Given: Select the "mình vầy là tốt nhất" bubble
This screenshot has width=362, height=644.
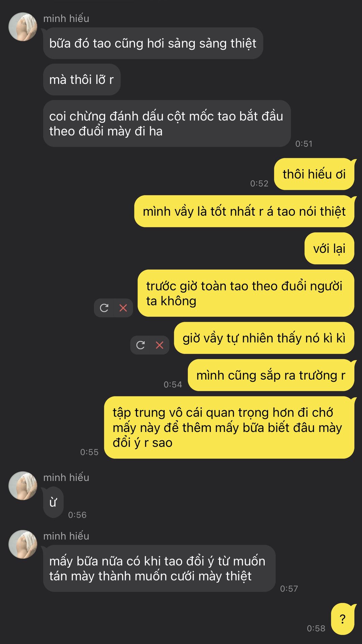Looking at the screenshot, I should pos(244,211).
